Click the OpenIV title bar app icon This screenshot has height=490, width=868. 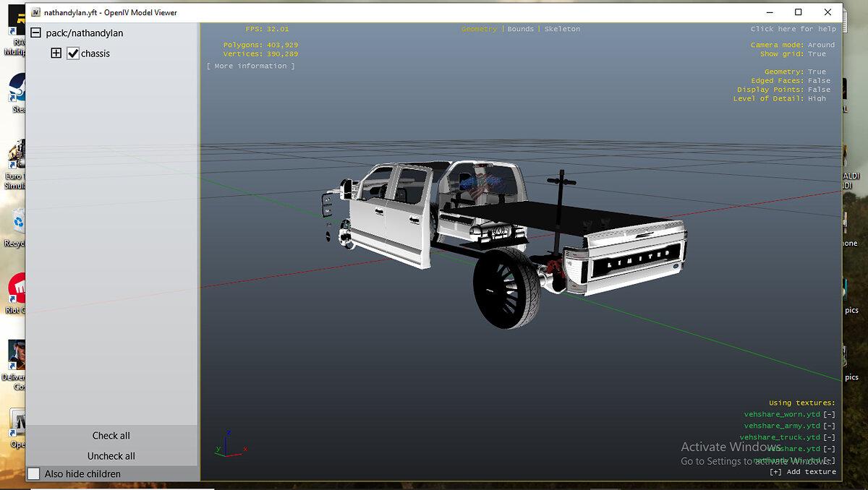click(x=35, y=12)
